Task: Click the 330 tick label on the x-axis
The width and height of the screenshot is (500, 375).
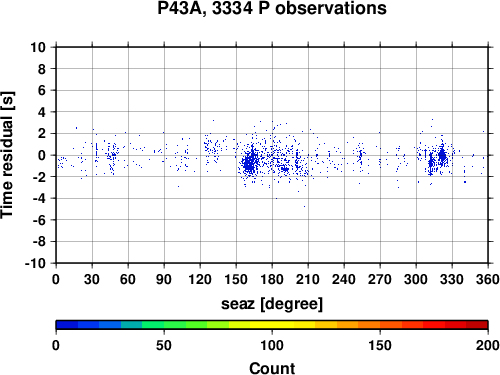Action: click(x=452, y=279)
